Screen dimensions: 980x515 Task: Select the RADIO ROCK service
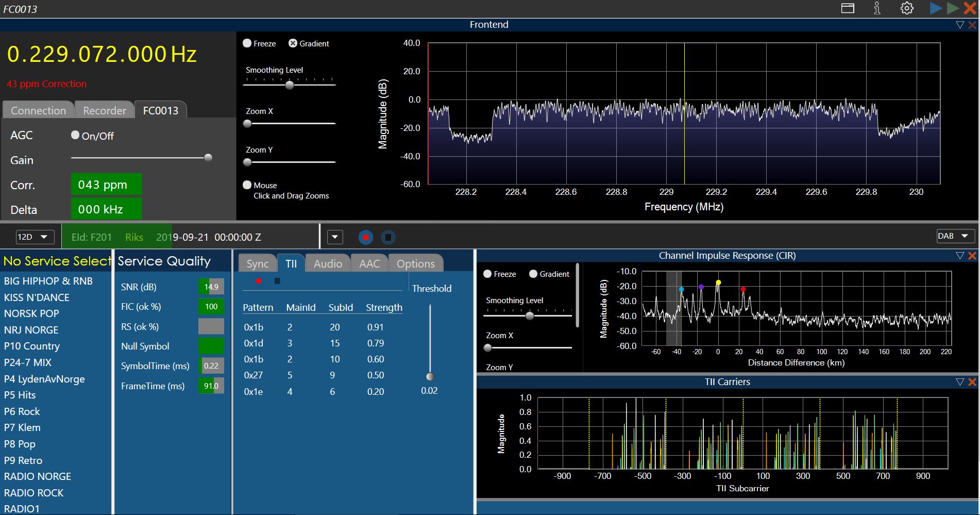(34, 493)
